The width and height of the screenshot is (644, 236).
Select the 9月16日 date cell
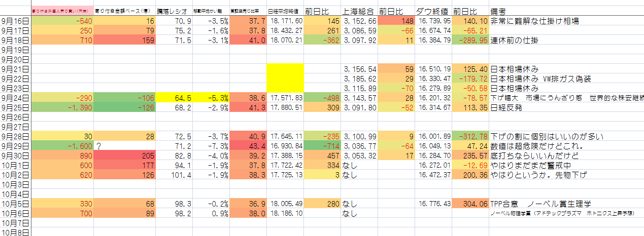[15, 21]
